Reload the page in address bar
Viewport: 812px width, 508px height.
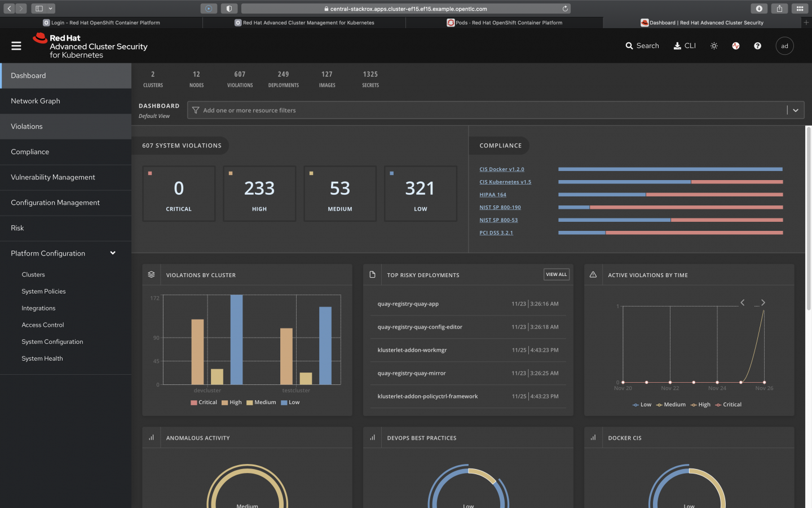click(x=565, y=8)
